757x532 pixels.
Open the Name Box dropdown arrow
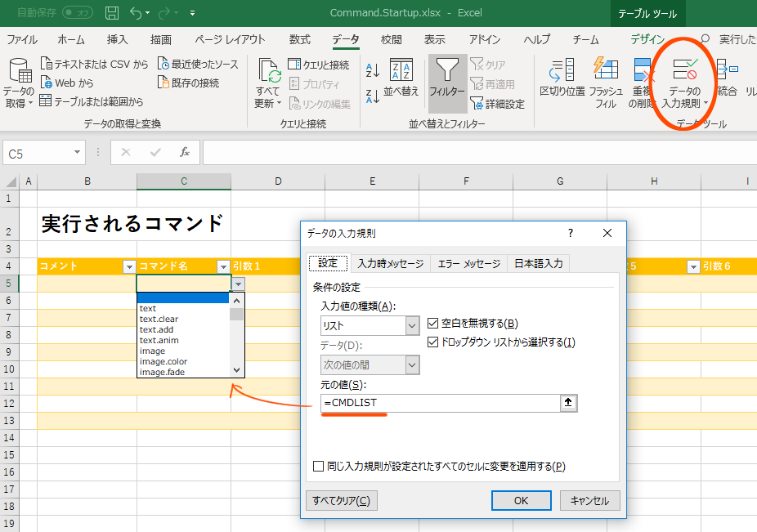coord(77,153)
